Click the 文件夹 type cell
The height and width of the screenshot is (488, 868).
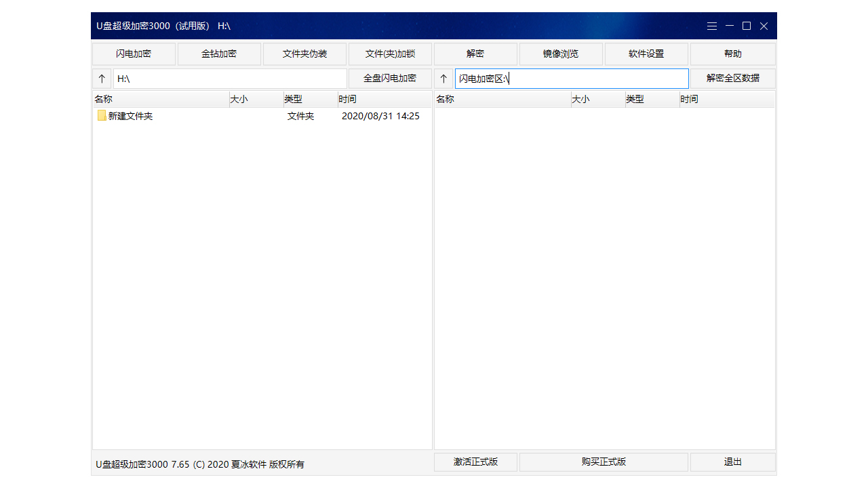point(300,116)
